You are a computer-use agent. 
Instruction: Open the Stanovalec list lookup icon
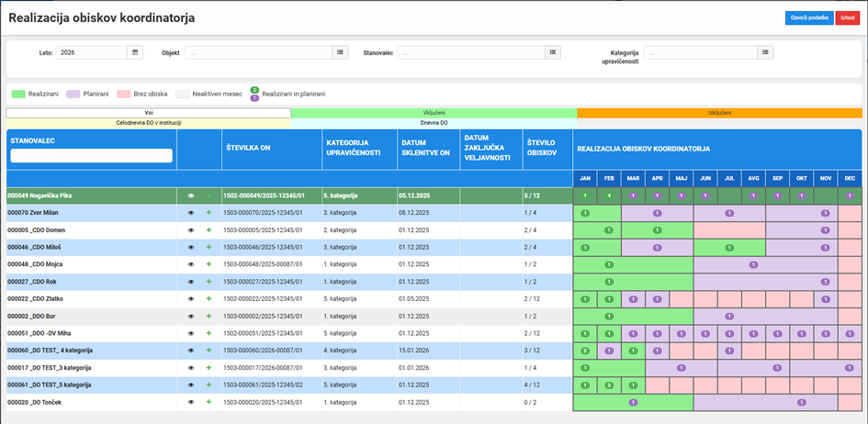click(x=552, y=52)
